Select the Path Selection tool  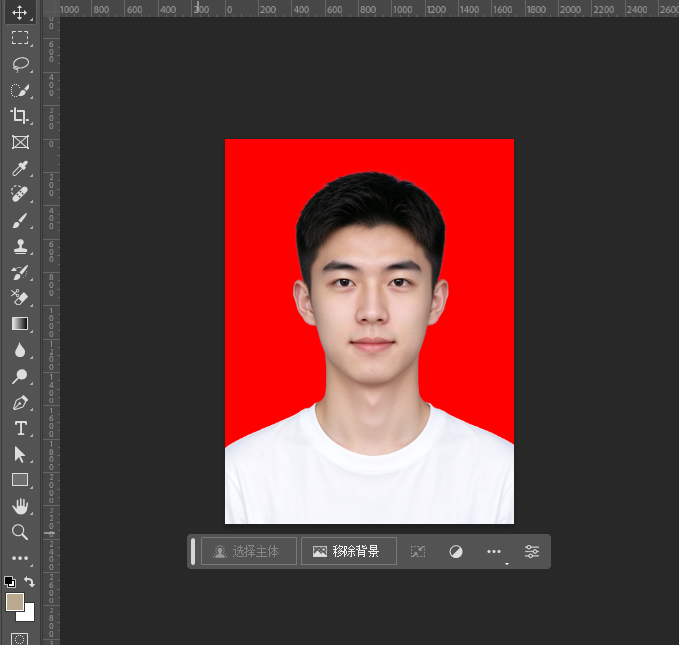coord(20,454)
